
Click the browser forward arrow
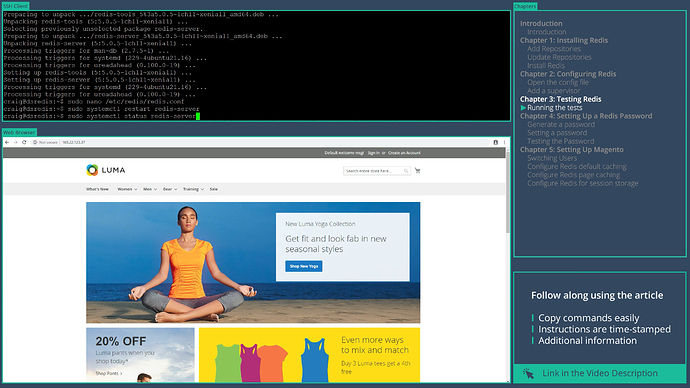pyautogui.click(x=15, y=142)
